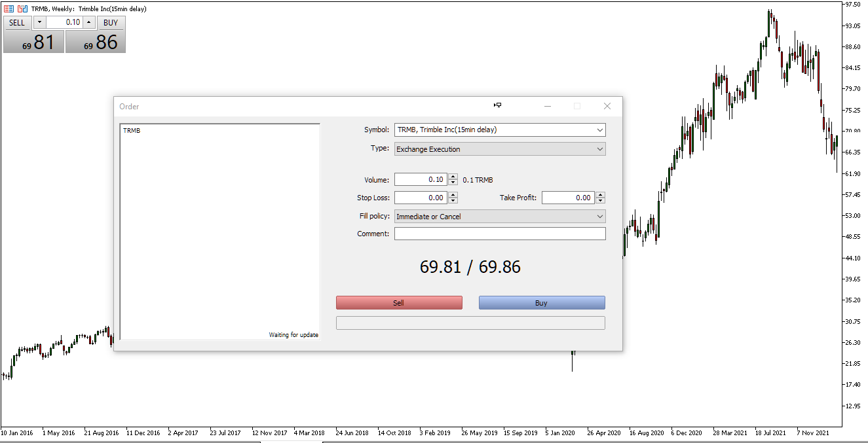The height and width of the screenshot is (443, 868).
Task: Click the 70.80 price axis label
Action: tap(853, 131)
